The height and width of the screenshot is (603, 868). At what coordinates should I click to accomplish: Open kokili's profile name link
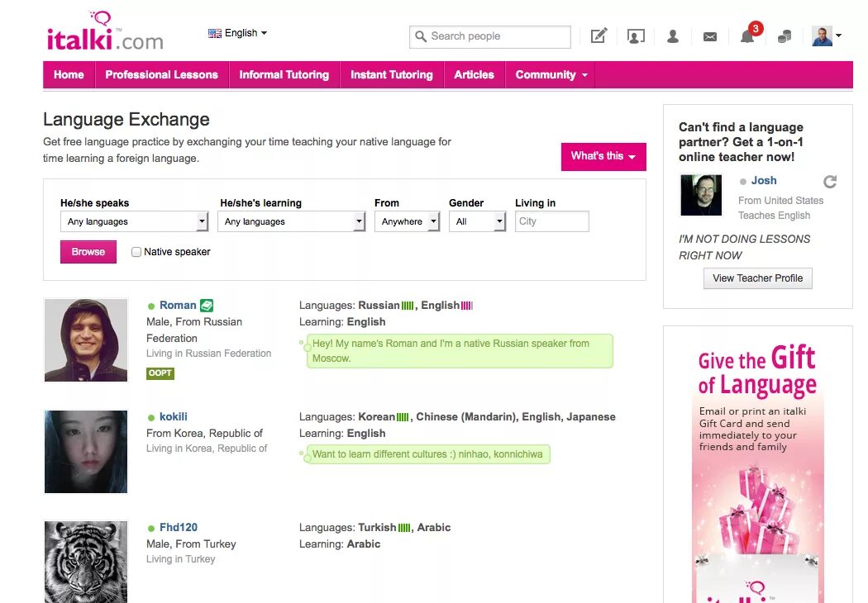174,416
